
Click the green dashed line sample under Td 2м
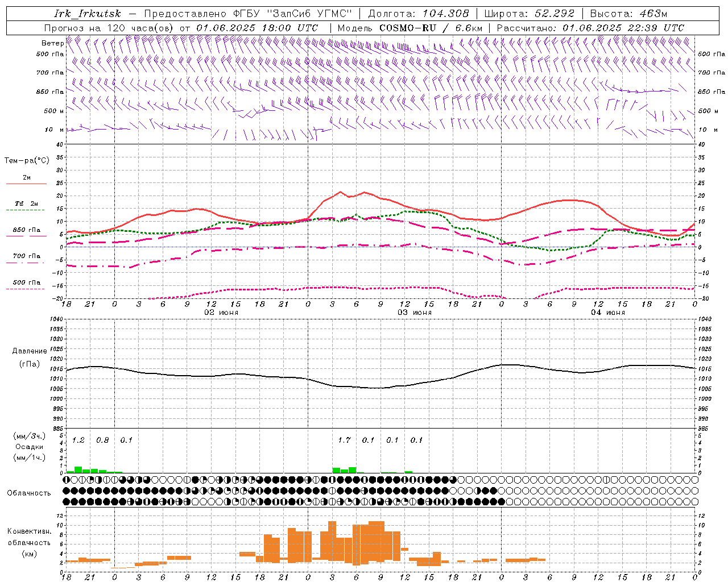pyautogui.click(x=25, y=210)
